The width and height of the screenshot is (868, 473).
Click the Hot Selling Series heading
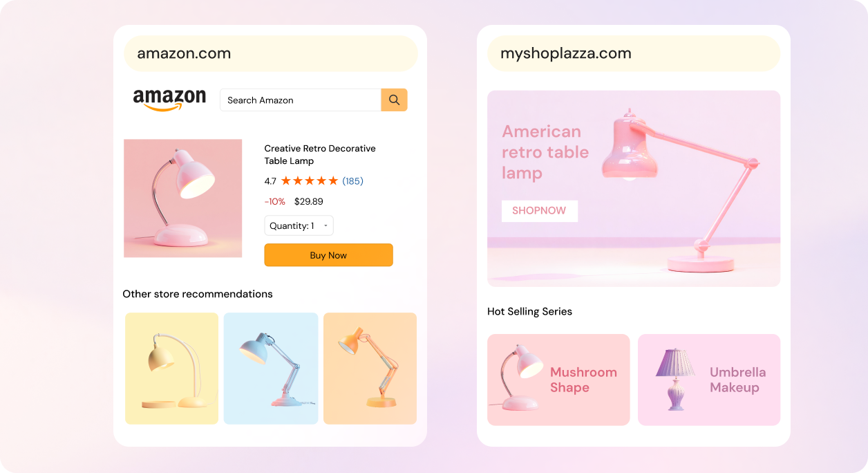(530, 312)
